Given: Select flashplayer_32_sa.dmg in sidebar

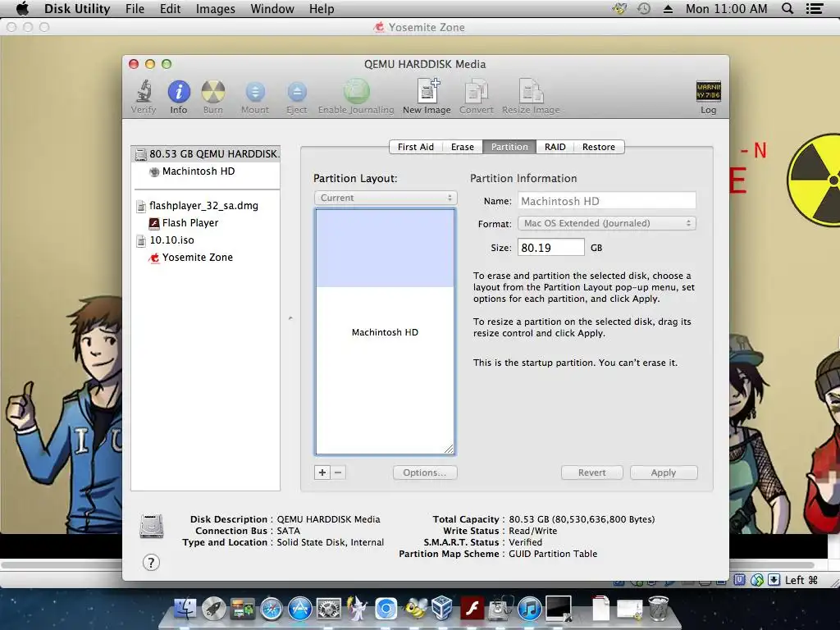Looking at the screenshot, I should point(206,206).
